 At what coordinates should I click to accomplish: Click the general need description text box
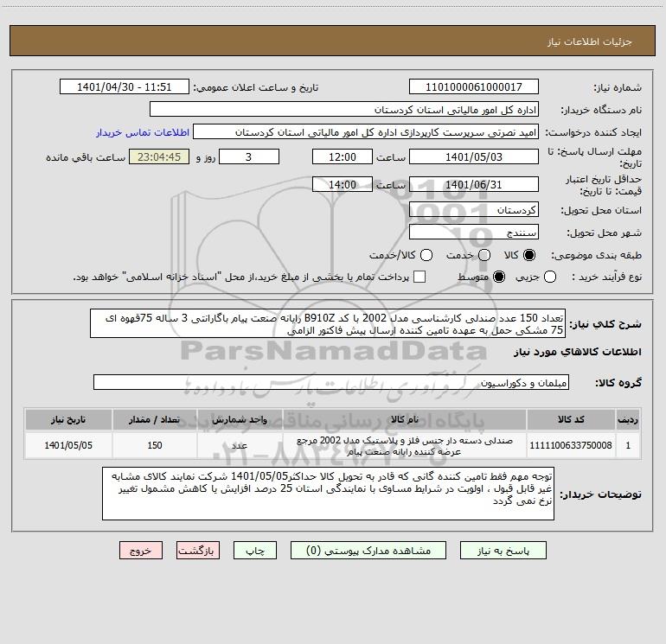(328, 324)
